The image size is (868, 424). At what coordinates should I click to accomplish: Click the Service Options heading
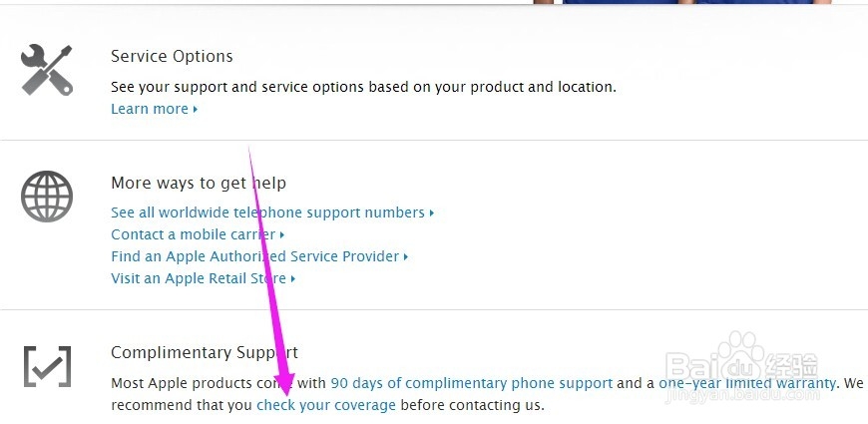[x=172, y=57]
